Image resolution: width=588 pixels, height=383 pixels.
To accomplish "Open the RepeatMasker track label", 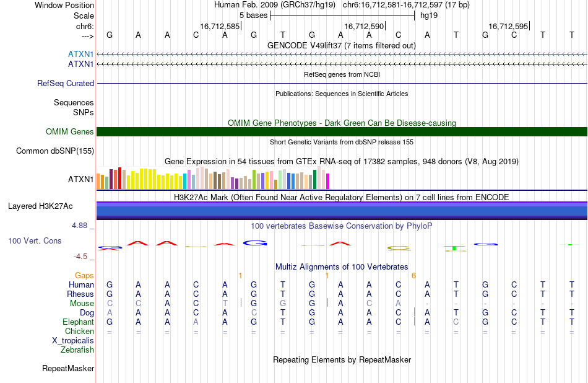I will click(68, 368).
